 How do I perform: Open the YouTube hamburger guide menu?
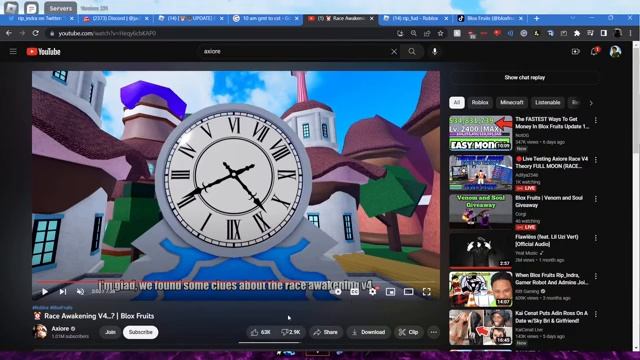click(13, 51)
